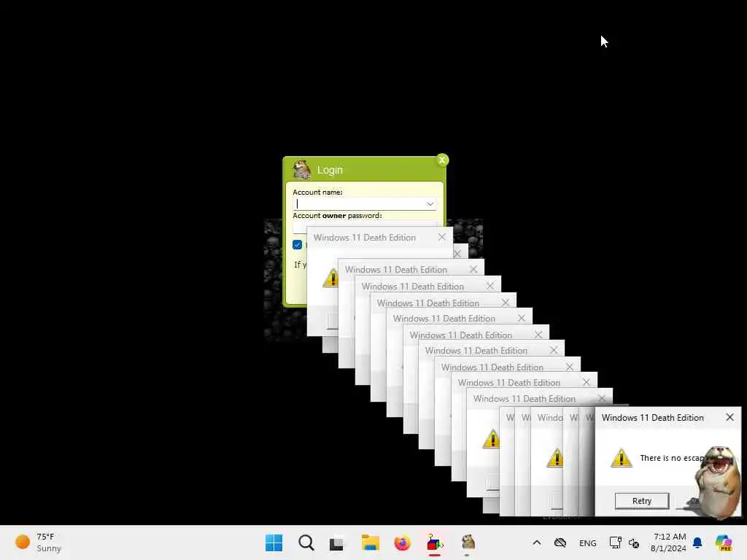Click the 'There is no escap' message text
Viewport: 747px width, 560px height.
coord(672,458)
